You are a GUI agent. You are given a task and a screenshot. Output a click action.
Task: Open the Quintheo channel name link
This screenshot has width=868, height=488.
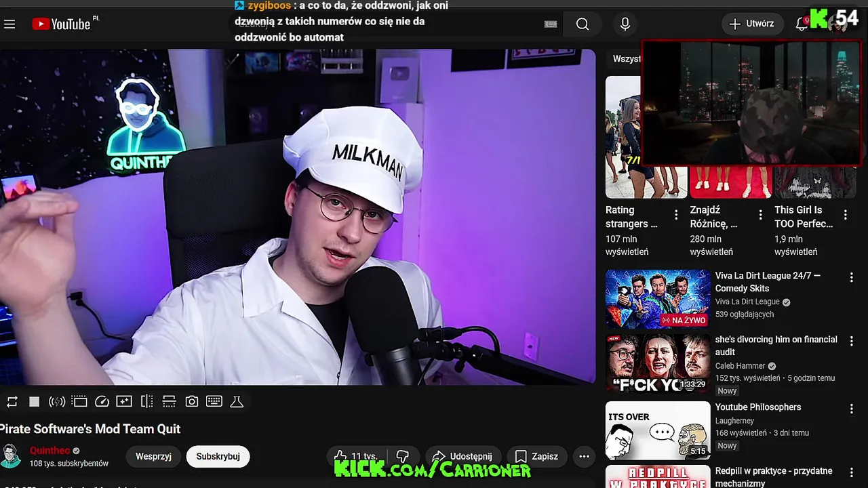pyautogui.click(x=50, y=451)
